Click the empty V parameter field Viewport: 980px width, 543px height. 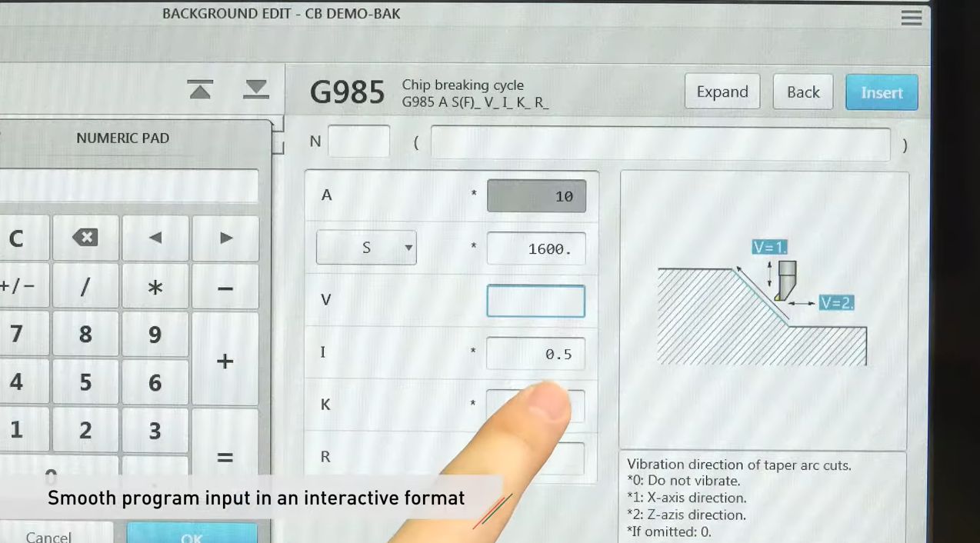tap(535, 301)
